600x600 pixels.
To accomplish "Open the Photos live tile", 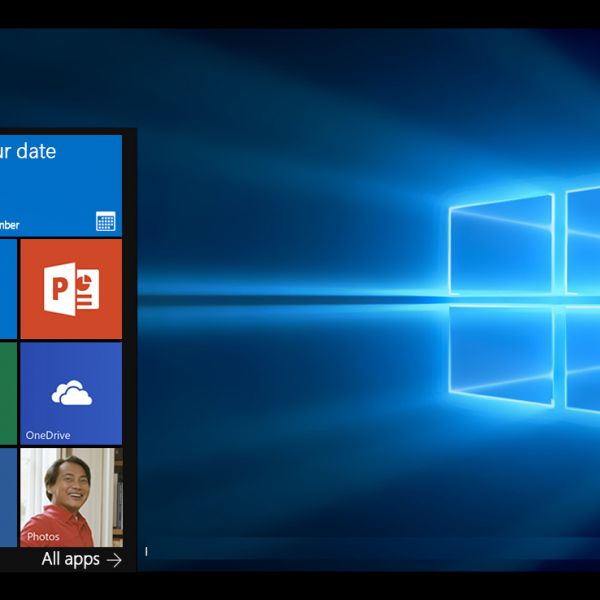I will (x=71, y=497).
